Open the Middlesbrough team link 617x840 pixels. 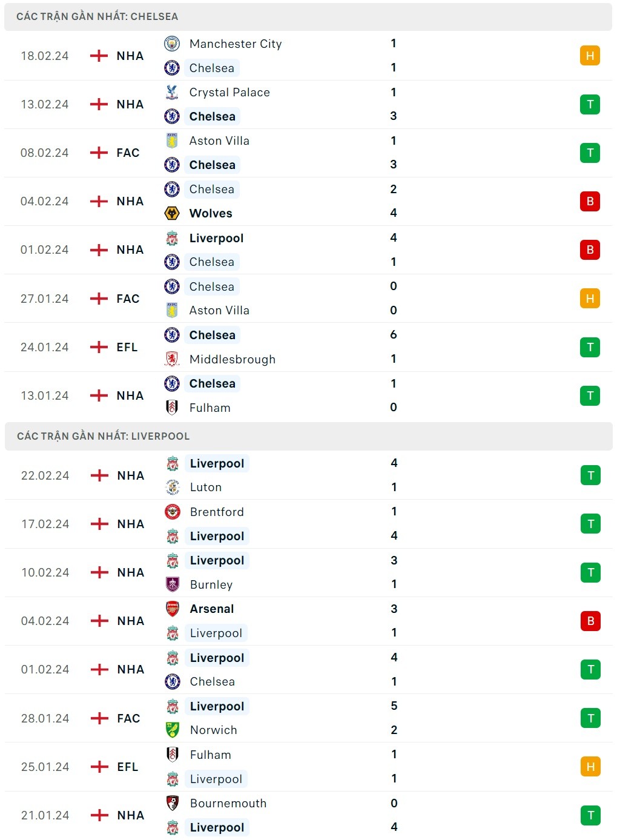tap(233, 359)
